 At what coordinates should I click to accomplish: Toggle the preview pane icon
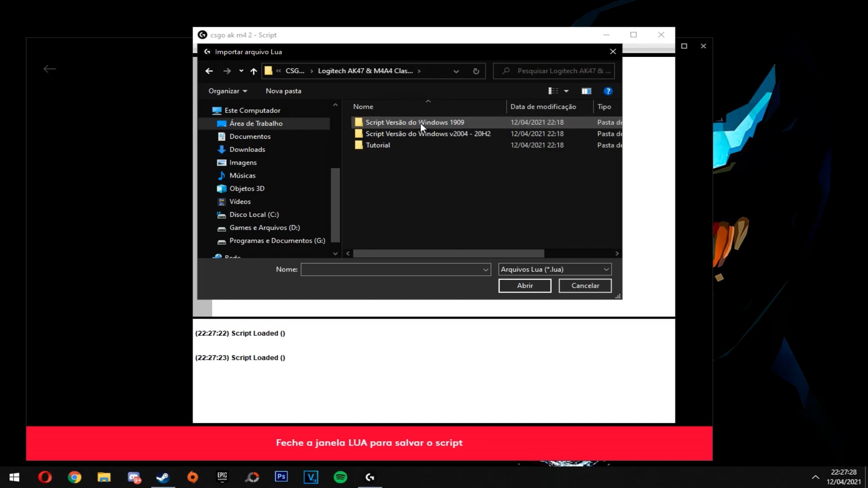[586, 91]
